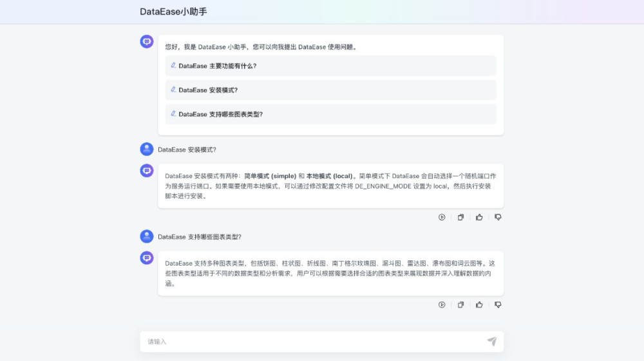The width and height of the screenshot is (644, 361).
Task: Click the DataEase小助手 header title
Action: coord(173,12)
